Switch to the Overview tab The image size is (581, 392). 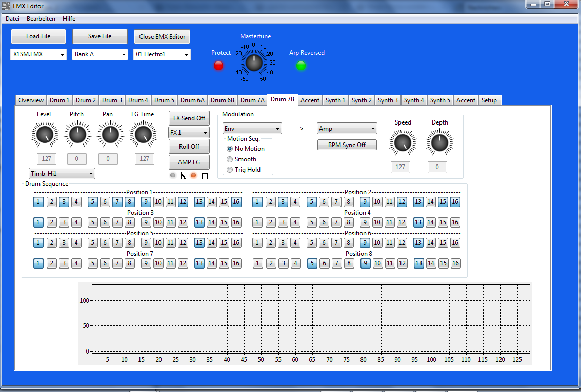click(31, 100)
